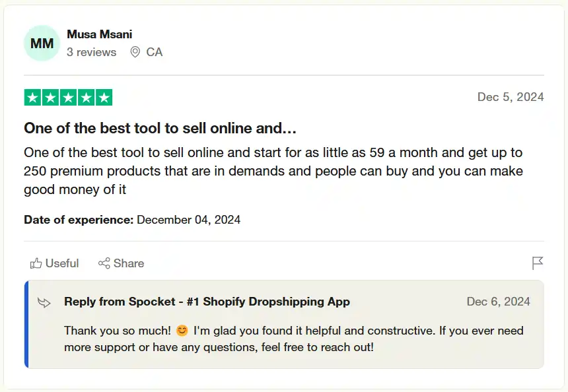Click the Share button label
This screenshot has width=568, height=392.
128,263
